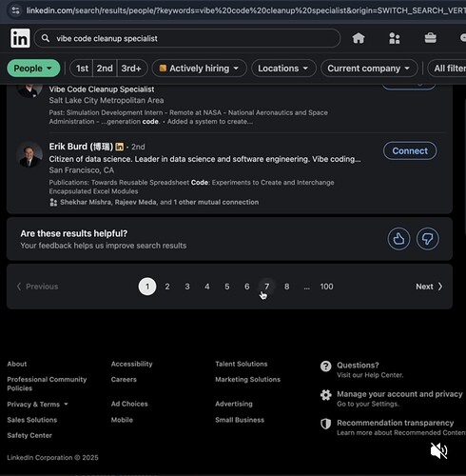
Task: Click the browser URL address field
Action: coord(245,10)
